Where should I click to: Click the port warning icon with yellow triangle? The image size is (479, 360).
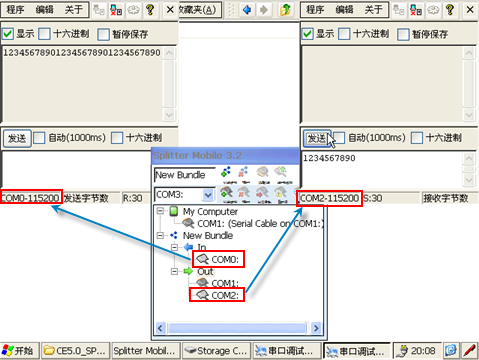[x=280, y=193]
